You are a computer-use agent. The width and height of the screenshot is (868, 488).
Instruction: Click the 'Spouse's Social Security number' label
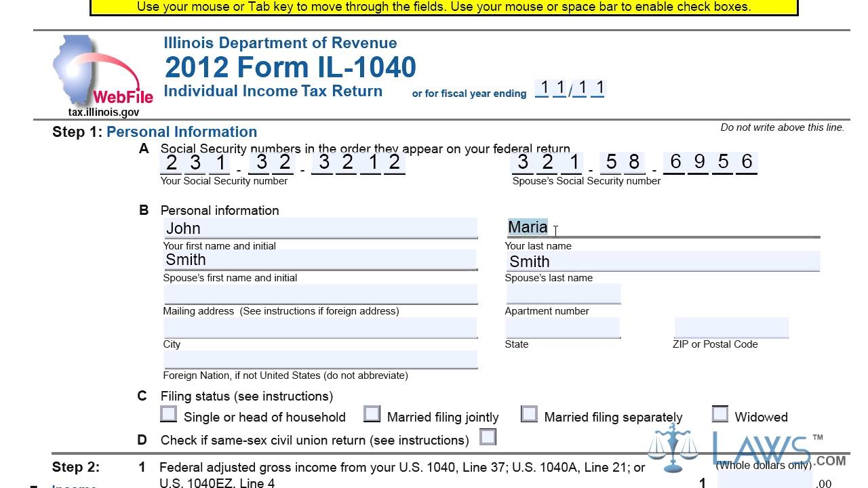coord(587,181)
